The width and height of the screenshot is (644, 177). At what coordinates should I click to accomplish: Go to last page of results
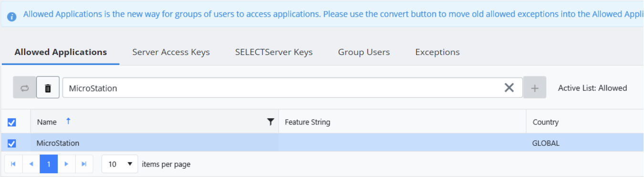[84, 164]
